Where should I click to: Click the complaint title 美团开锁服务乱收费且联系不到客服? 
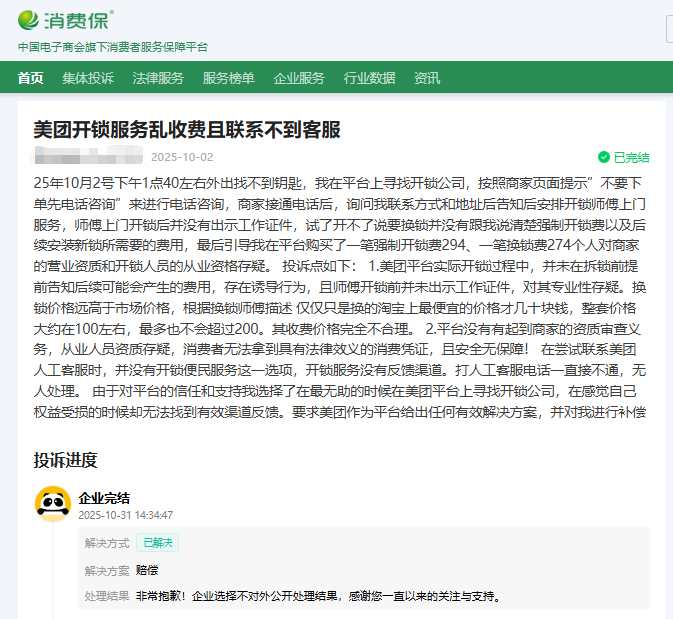pos(187,130)
